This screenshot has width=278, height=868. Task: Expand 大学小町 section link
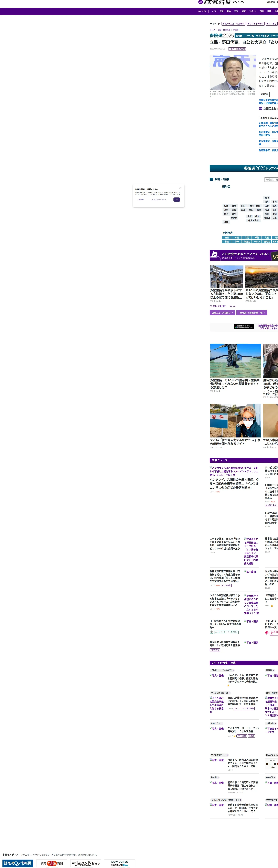(271, 723)
